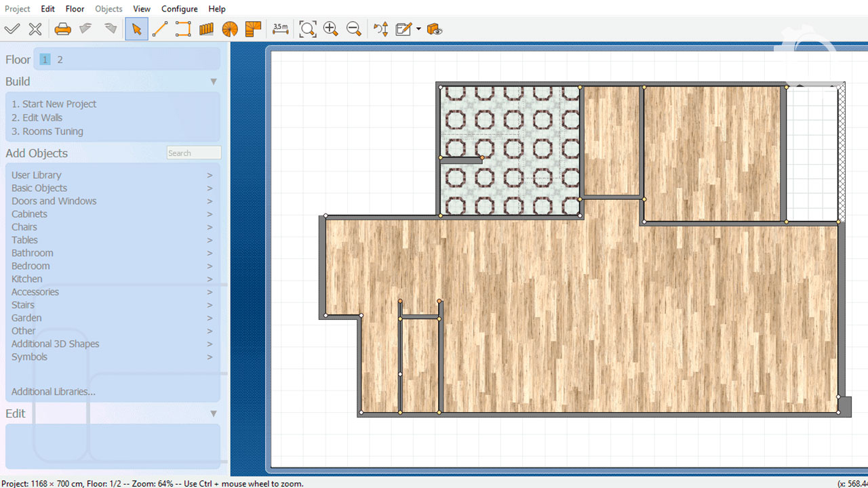Screen dimensions: 868x488
Task: Open the Objects menu
Action: [108, 9]
